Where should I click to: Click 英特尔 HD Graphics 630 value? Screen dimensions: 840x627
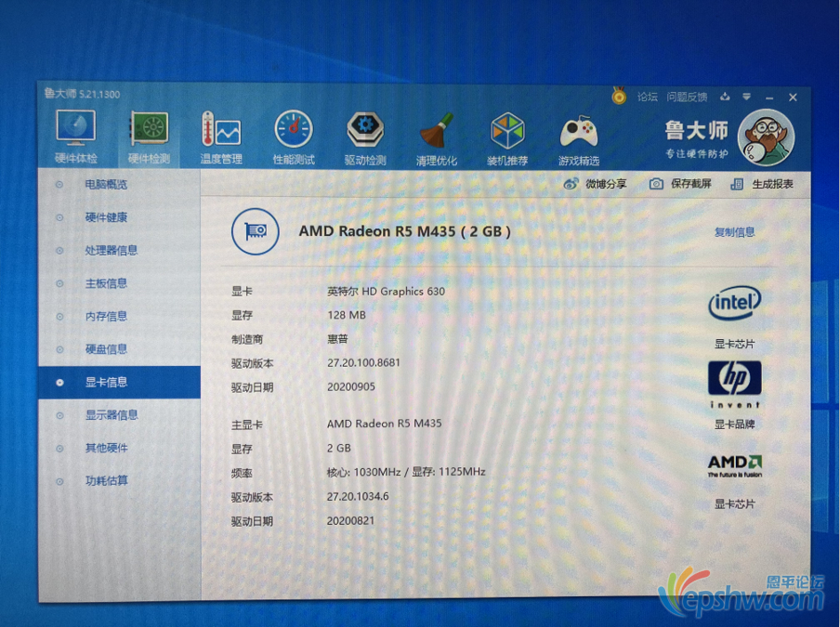tap(386, 292)
